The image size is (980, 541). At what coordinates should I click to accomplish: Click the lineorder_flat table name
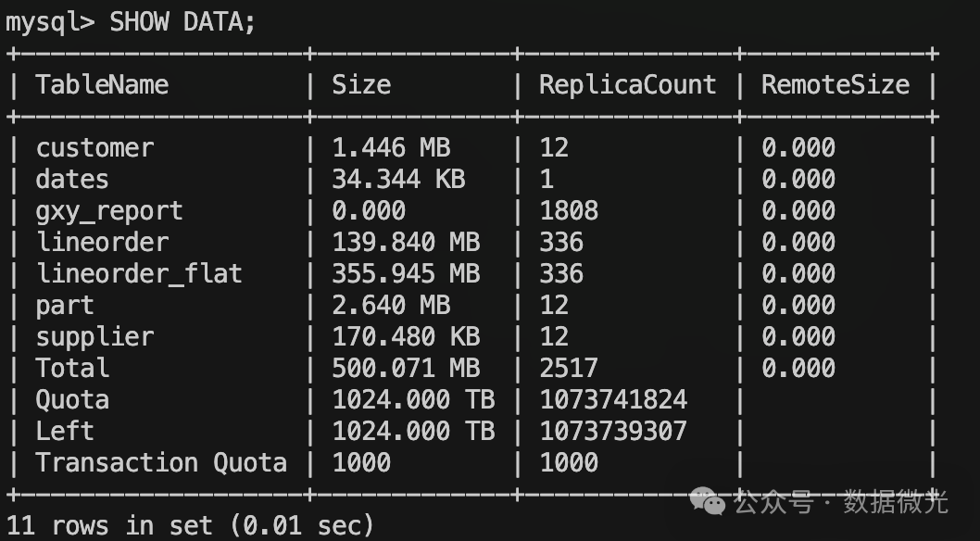(139, 274)
